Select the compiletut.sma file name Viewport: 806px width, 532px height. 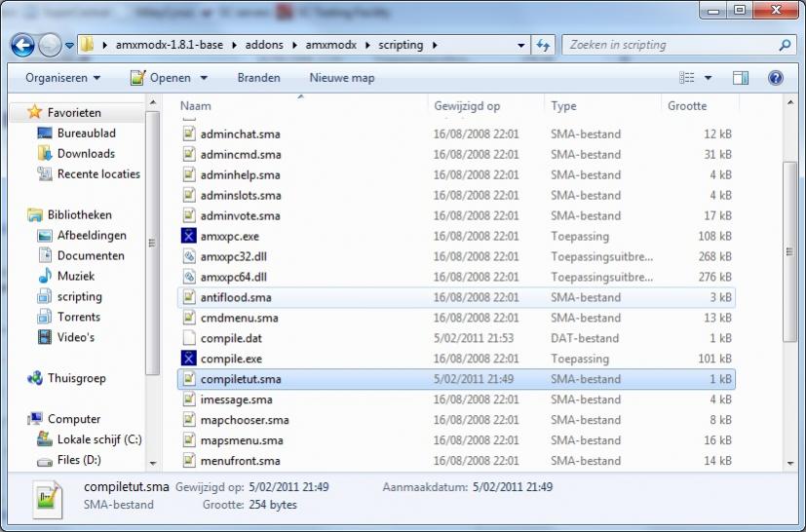point(241,379)
